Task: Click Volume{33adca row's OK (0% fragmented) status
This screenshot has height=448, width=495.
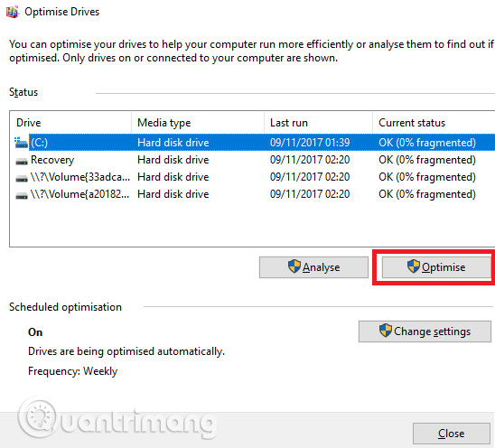Action: (427, 177)
